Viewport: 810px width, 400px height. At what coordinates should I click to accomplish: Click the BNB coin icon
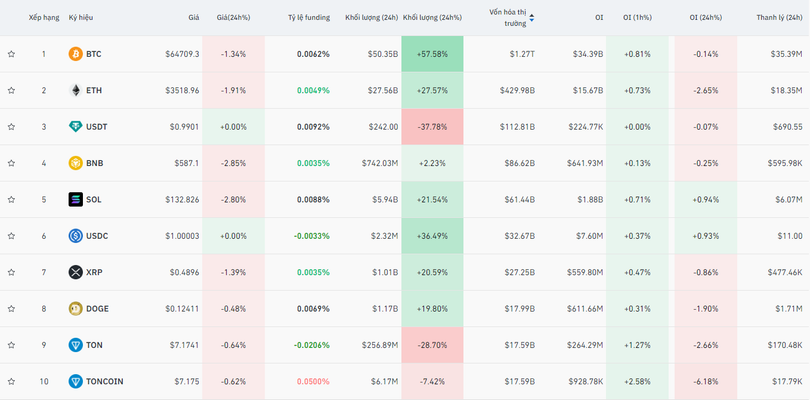(75, 163)
